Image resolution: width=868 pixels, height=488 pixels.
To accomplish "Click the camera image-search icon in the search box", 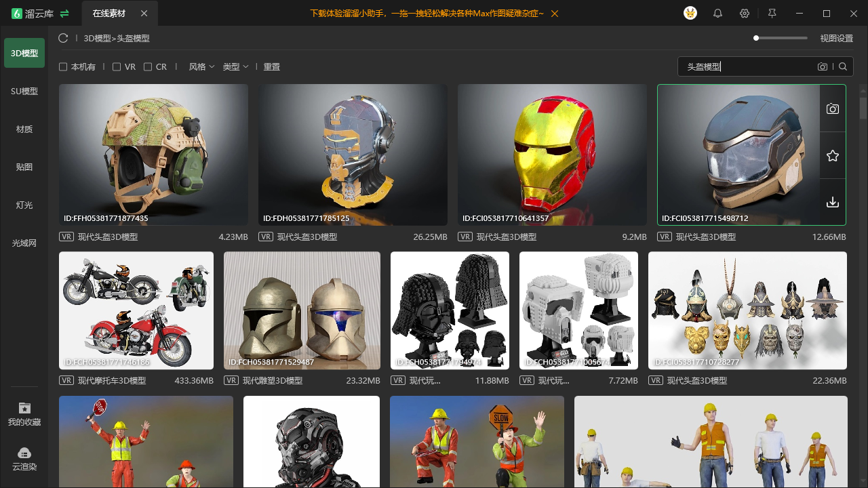I will point(823,66).
